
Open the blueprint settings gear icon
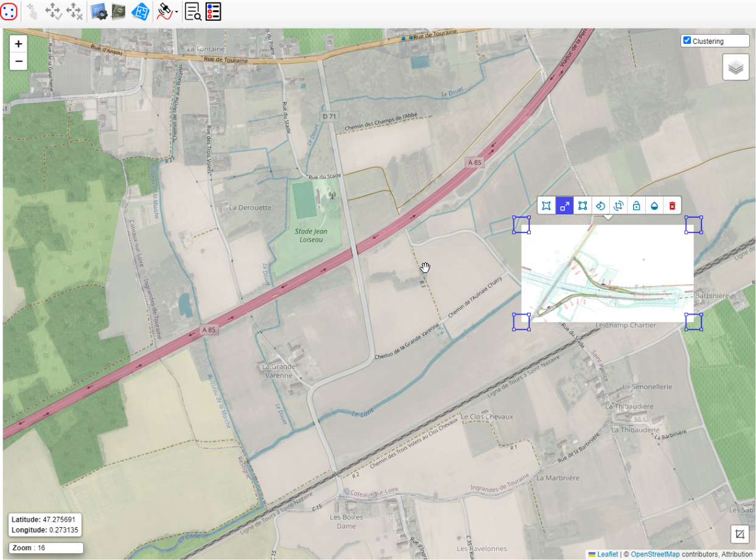(x=99, y=11)
